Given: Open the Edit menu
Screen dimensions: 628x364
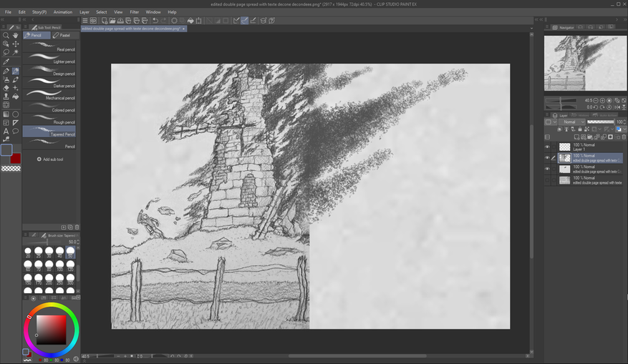Looking at the screenshot, I should (21, 12).
